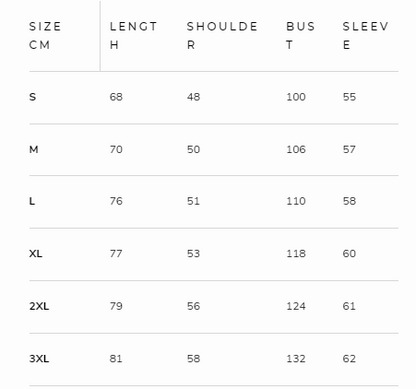This screenshot has height=389, width=416.
Task: Select bust value 118 in XL row
Action: [296, 254]
